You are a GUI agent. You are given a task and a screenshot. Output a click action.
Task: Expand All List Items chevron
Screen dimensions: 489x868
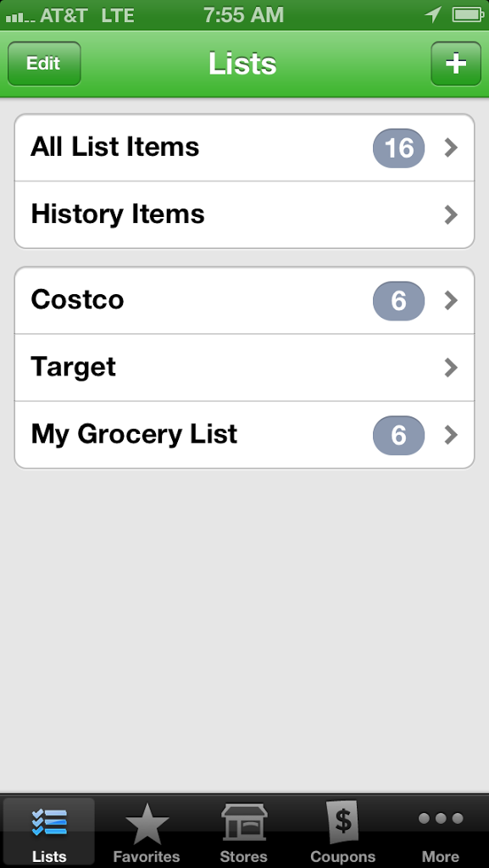click(x=452, y=147)
